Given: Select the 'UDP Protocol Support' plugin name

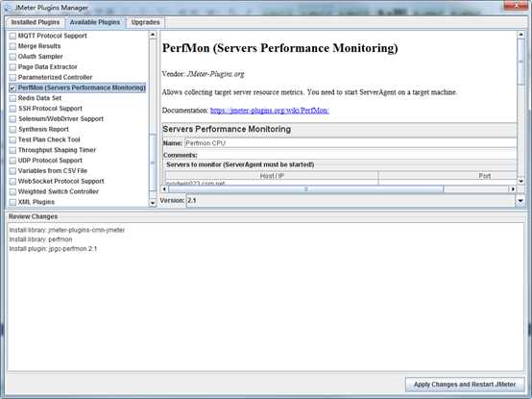Looking at the screenshot, I should (50, 161).
